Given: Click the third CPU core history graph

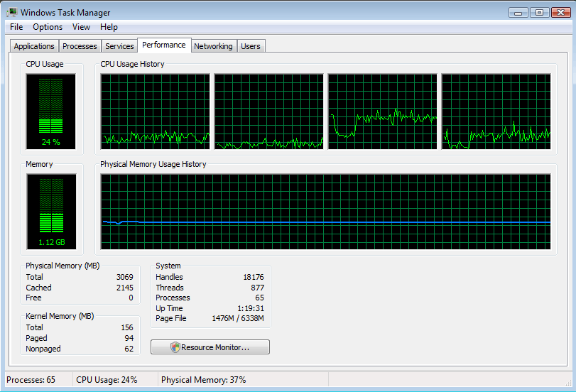Looking at the screenshot, I should coord(382,111).
